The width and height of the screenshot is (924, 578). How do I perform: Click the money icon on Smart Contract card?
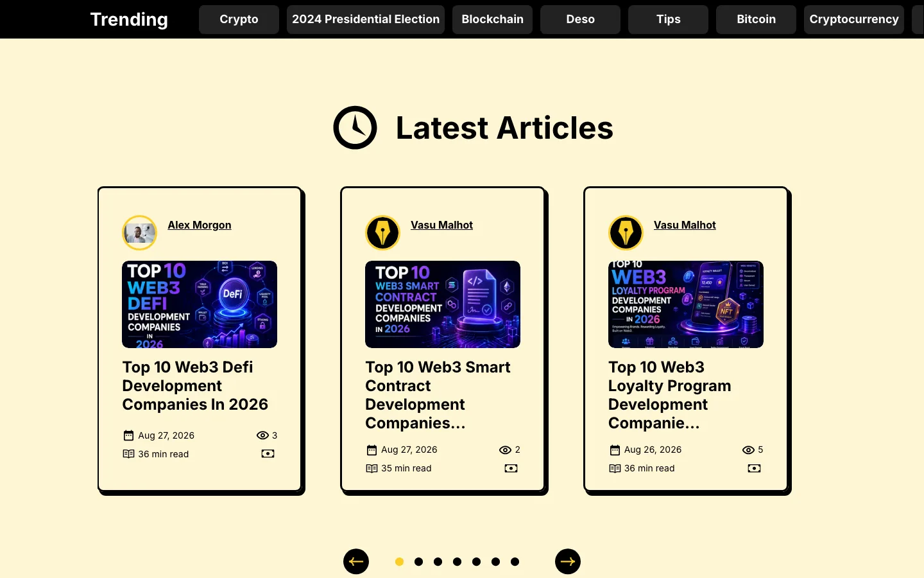click(x=511, y=468)
